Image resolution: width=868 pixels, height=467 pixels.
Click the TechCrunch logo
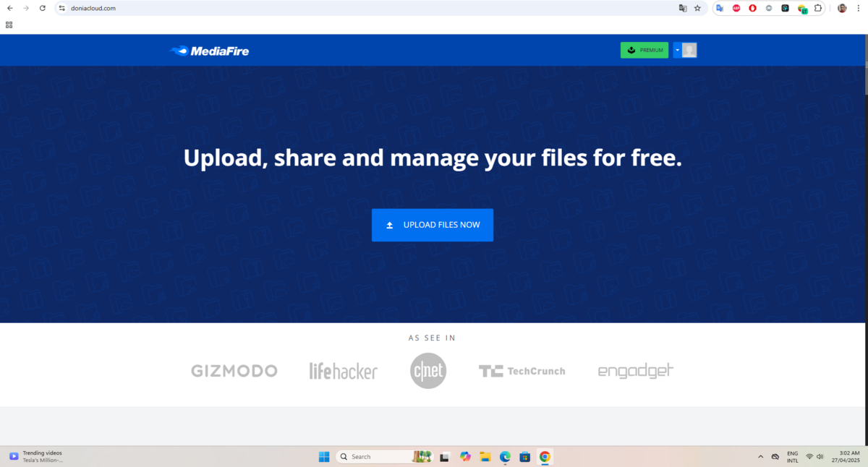(x=522, y=371)
